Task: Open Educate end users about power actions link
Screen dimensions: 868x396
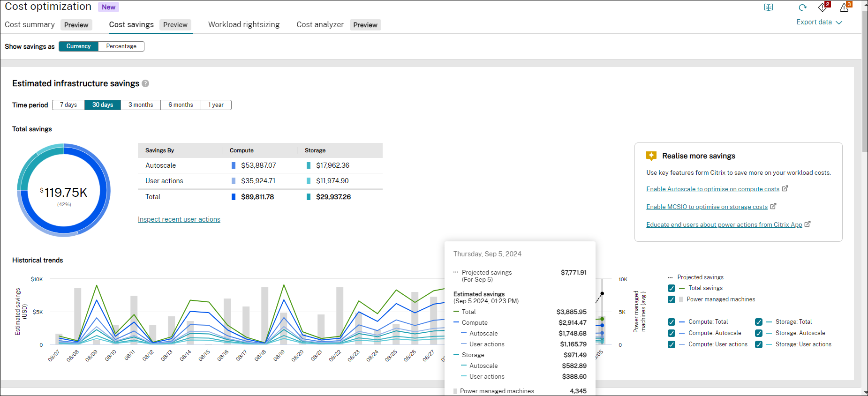Action: [724, 224]
